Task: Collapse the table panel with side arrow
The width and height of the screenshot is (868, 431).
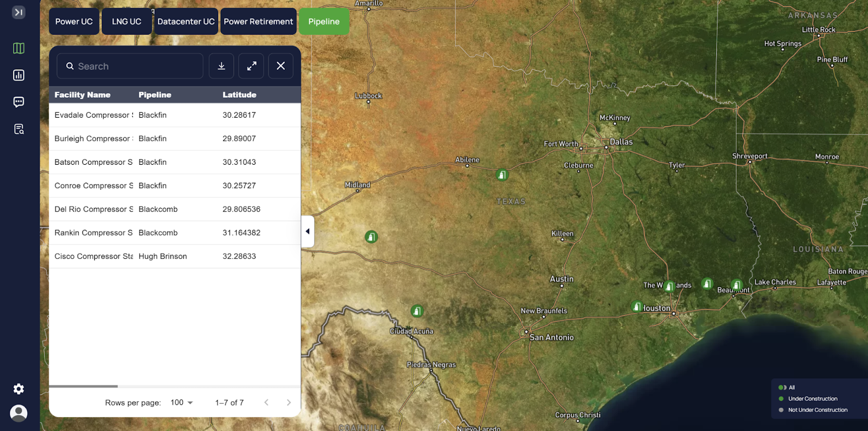Action: [308, 231]
